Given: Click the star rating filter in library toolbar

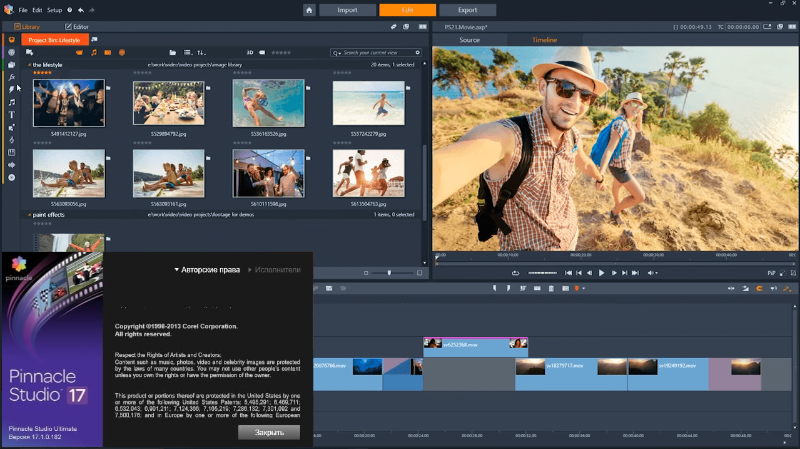Looking at the screenshot, I should point(281,53).
